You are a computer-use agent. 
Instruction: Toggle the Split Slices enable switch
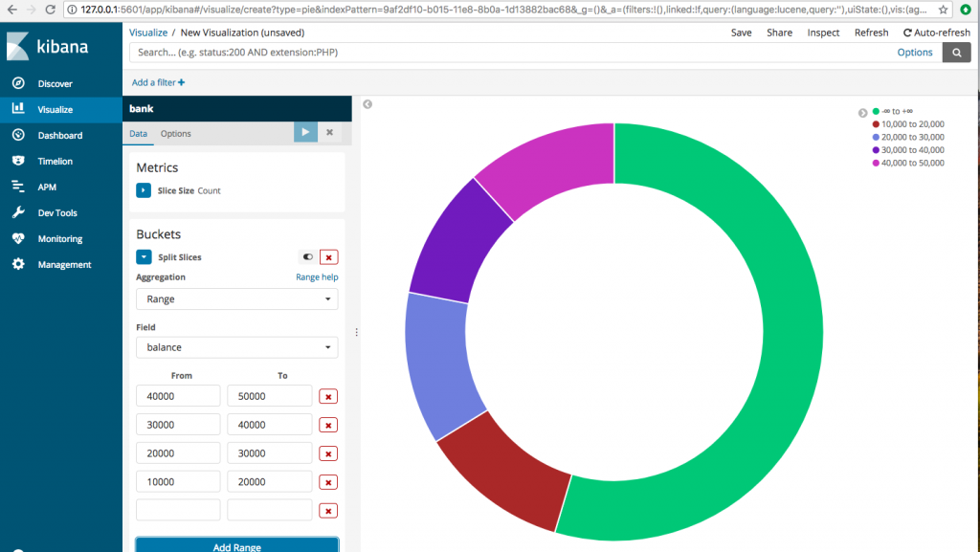(x=307, y=256)
